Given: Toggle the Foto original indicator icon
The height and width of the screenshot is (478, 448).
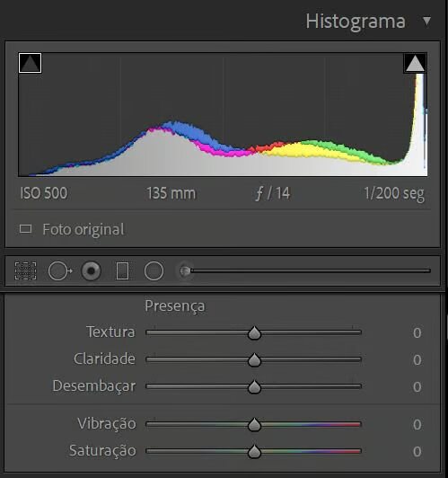Looking at the screenshot, I should (25, 229).
